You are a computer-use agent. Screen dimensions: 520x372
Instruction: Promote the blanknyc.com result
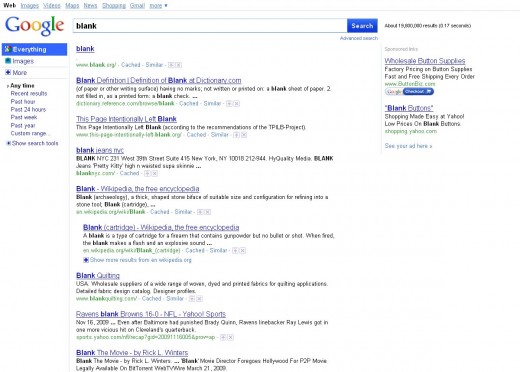click(147, 173)
